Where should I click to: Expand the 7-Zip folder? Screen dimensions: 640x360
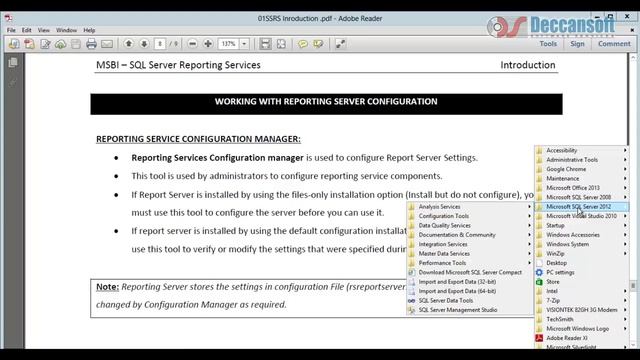[x=582, y=300]
